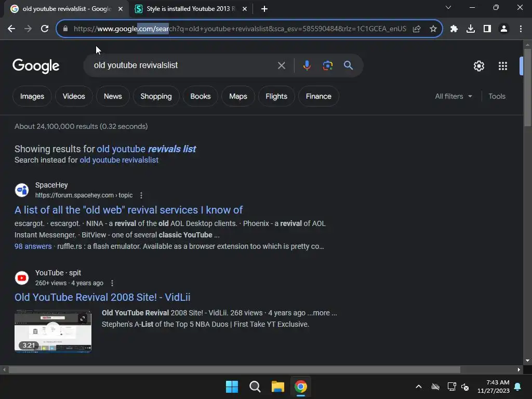Open the Chrome extensions puzzle icon

[x=454, y=29]
